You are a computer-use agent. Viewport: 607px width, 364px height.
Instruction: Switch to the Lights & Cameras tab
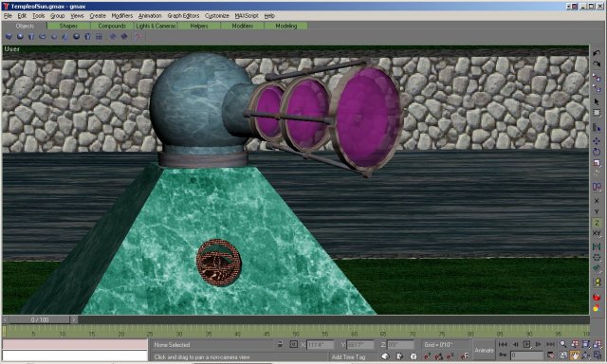point(156,26)
